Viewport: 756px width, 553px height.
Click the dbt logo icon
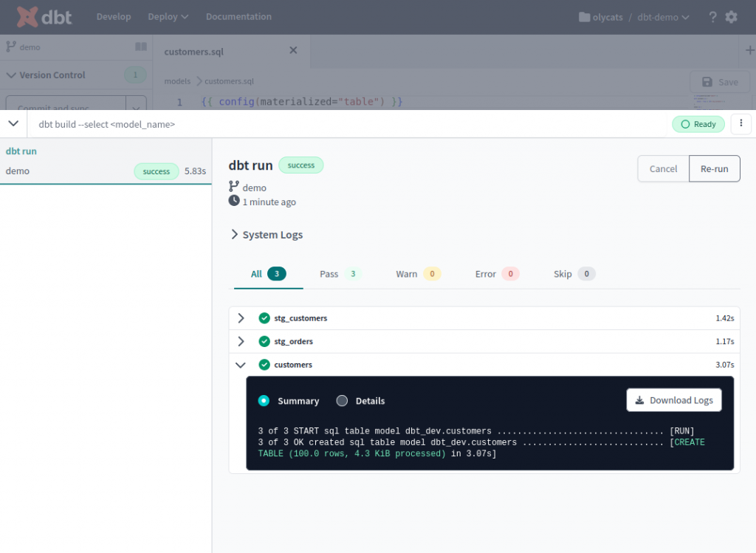tap(27, 17)
